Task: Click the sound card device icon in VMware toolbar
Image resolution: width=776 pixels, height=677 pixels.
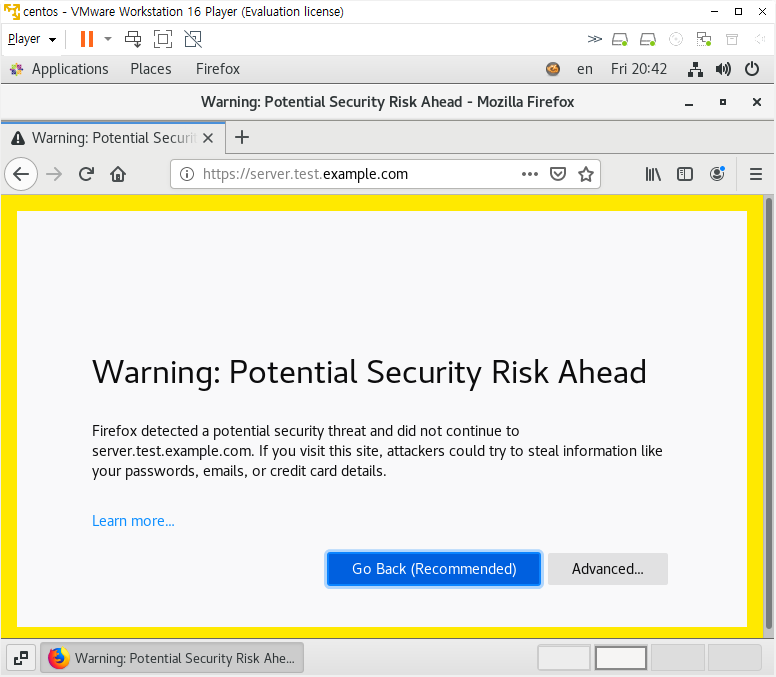Action: [760, 39]
